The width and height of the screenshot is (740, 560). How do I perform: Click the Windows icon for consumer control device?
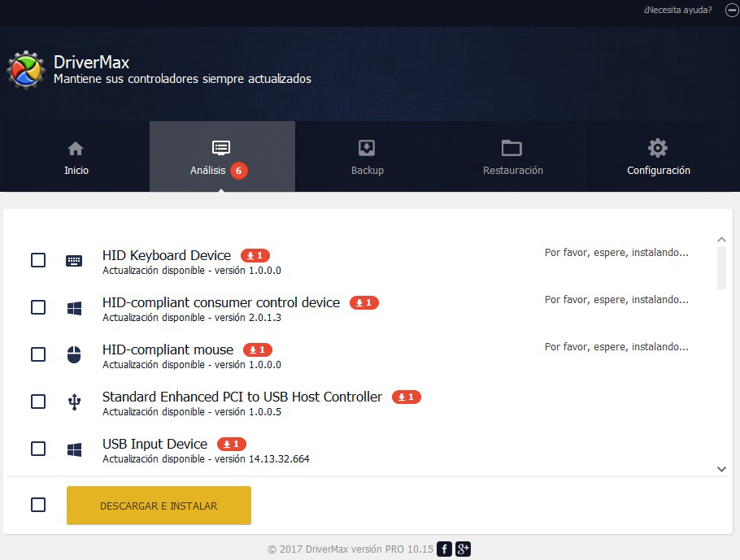[x=74, y=308]
